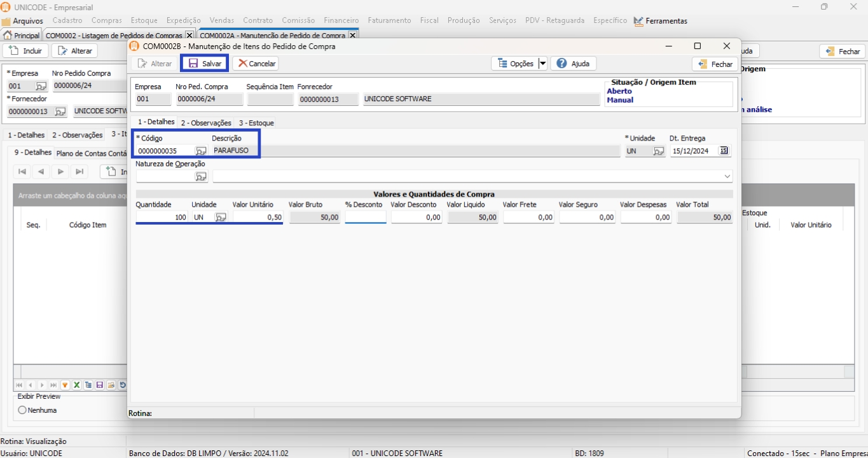This screenshot has height=458, width=868.
Task: Open calendar picker for Dt. Entrega
Action: (x=724, y=151)
